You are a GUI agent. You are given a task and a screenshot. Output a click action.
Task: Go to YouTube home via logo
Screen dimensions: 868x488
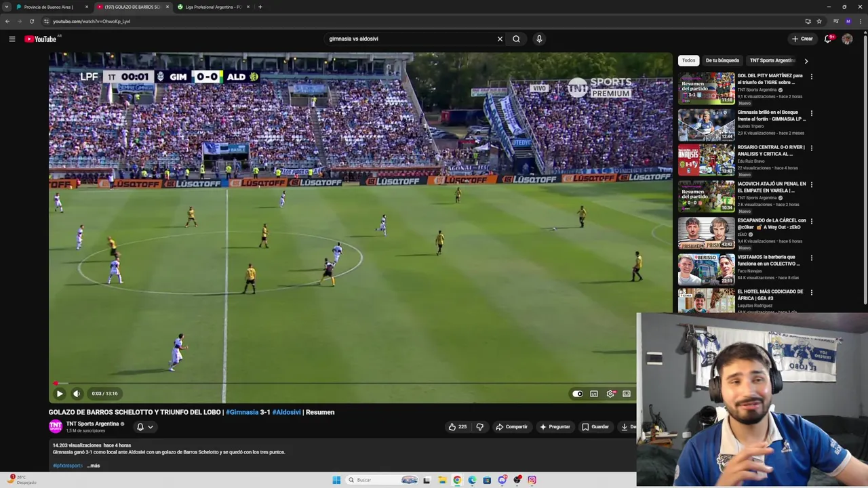(x=41, y=39)
